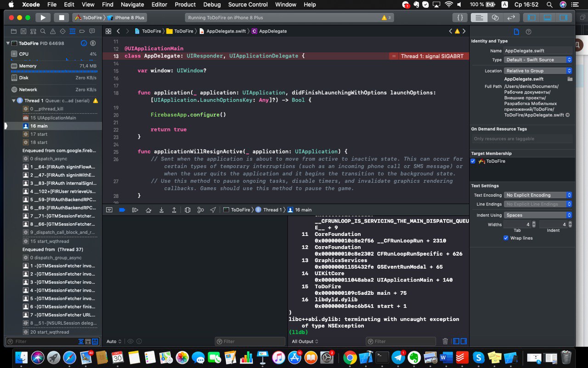Image resolution: width=588 pixels, height=368 pixels.
Task: Collapse the ToDoFire PID 64698 process
Action: [8, 43]
